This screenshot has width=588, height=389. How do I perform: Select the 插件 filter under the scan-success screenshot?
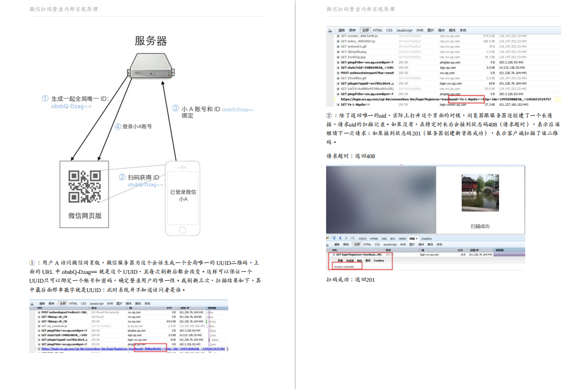(421, 245)
